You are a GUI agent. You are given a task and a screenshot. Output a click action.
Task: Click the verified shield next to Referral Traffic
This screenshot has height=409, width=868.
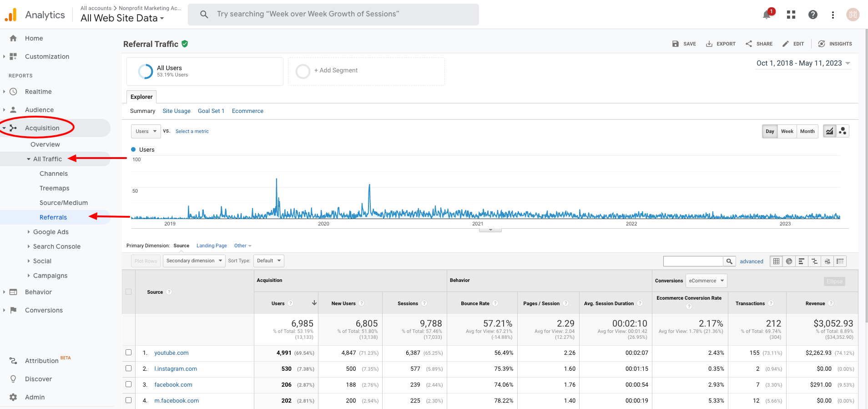185,44
